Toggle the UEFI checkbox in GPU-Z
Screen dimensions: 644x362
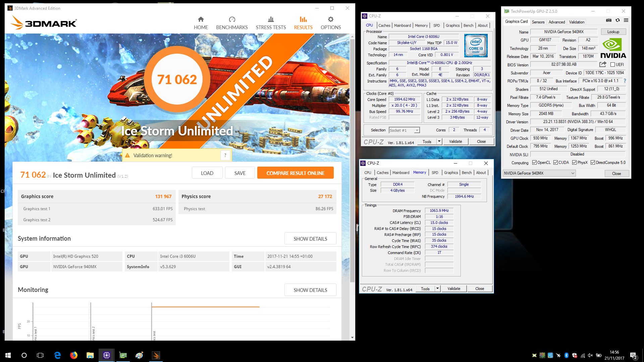pyautogui.click(x=612, y=64)
